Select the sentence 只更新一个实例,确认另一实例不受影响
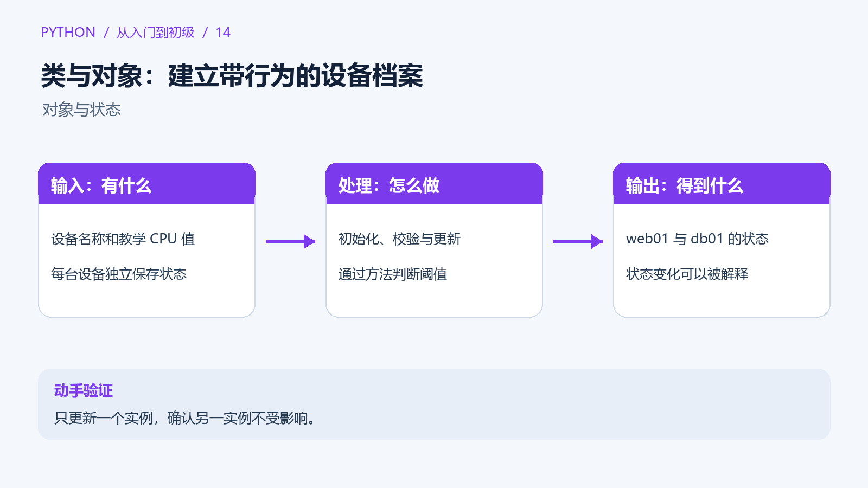 click(185, 418)
